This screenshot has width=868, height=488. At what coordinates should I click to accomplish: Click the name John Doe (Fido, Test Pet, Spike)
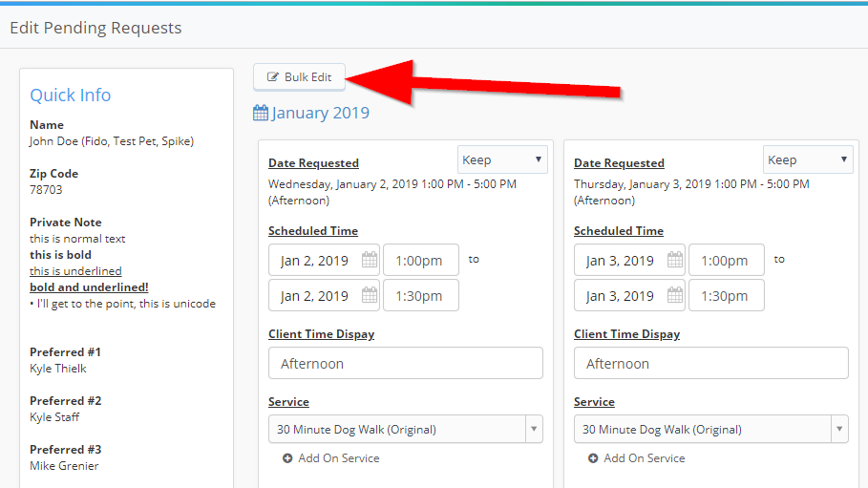(112, 141)
